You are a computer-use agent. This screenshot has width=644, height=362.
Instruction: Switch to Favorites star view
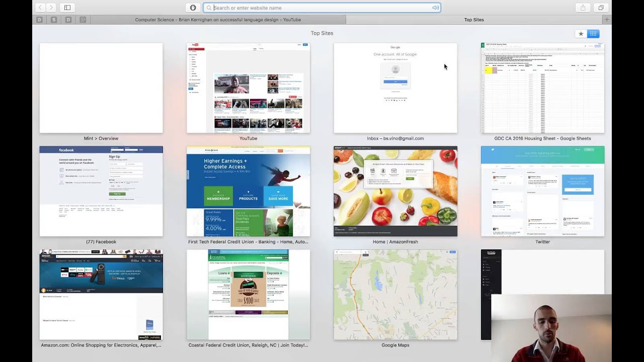coord(581,34)
